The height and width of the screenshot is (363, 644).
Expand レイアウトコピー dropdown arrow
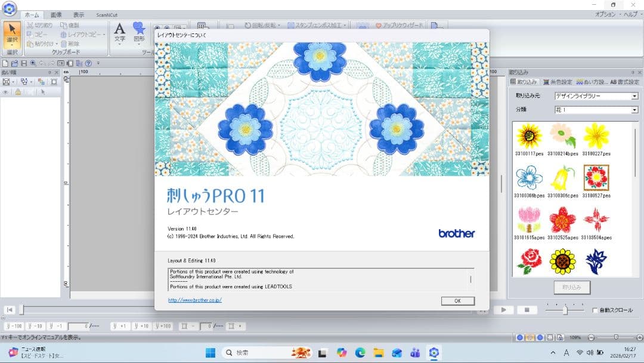(104, 35)
